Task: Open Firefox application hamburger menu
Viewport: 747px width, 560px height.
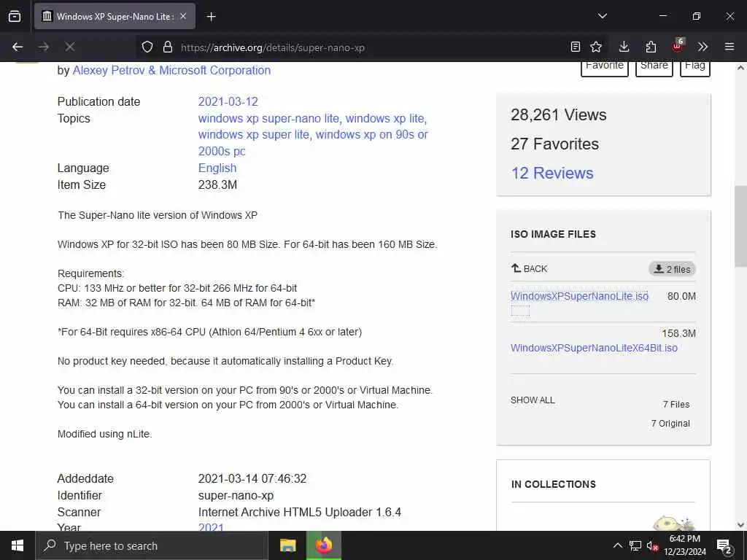Action: pyautogui.click(x=729, y=47)
